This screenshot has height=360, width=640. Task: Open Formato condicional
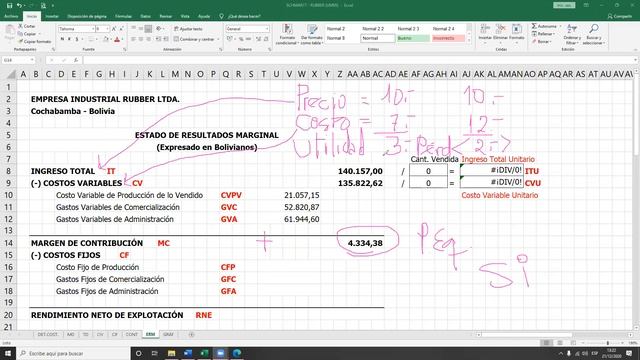pyautogui.click(x=287, y=34)
